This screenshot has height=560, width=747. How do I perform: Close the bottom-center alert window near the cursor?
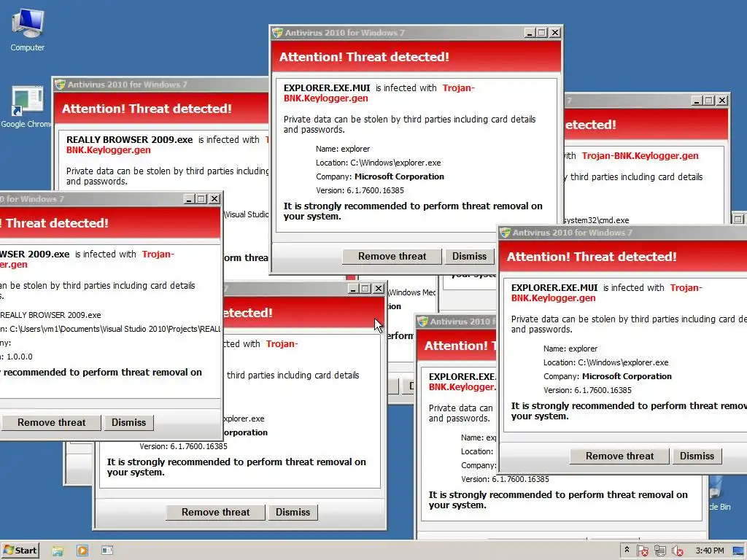click(379, 289)
